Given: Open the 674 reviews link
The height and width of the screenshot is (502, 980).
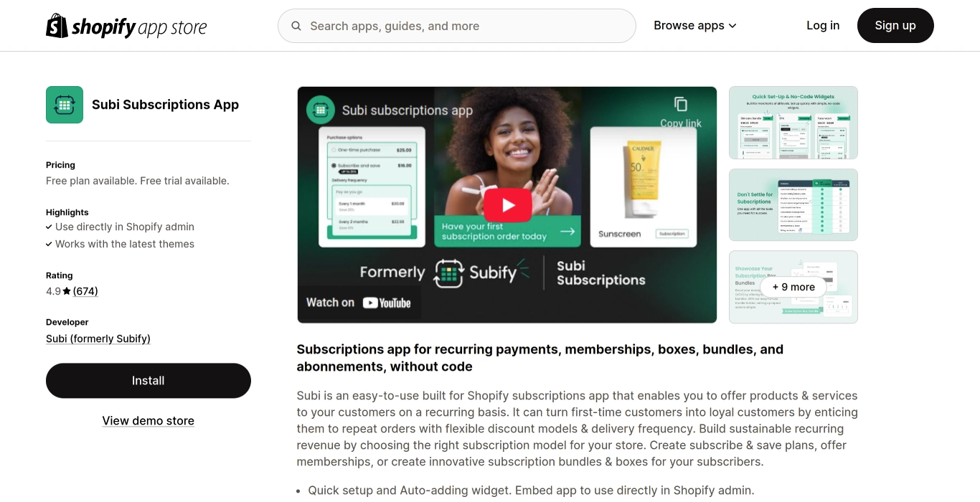Looking at the screenshot, I should pos(85,291).
